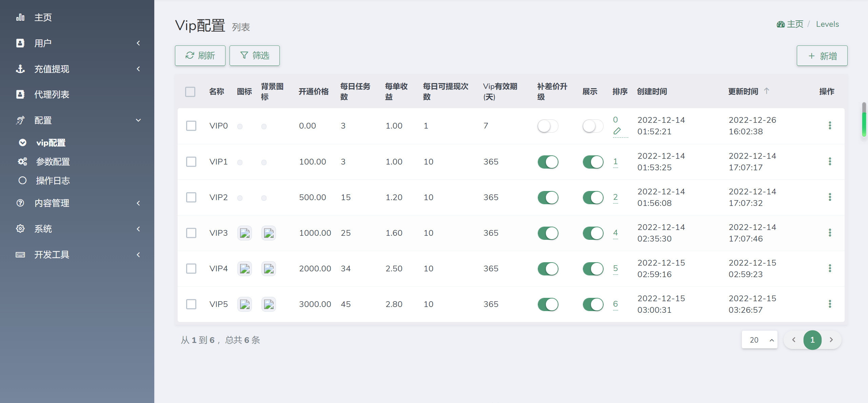Image resolution: width=868 pixels, height=403 pixels.
Task: Click the dashboard icon beside 主页 breadcrumb
Action: point(781,24)
